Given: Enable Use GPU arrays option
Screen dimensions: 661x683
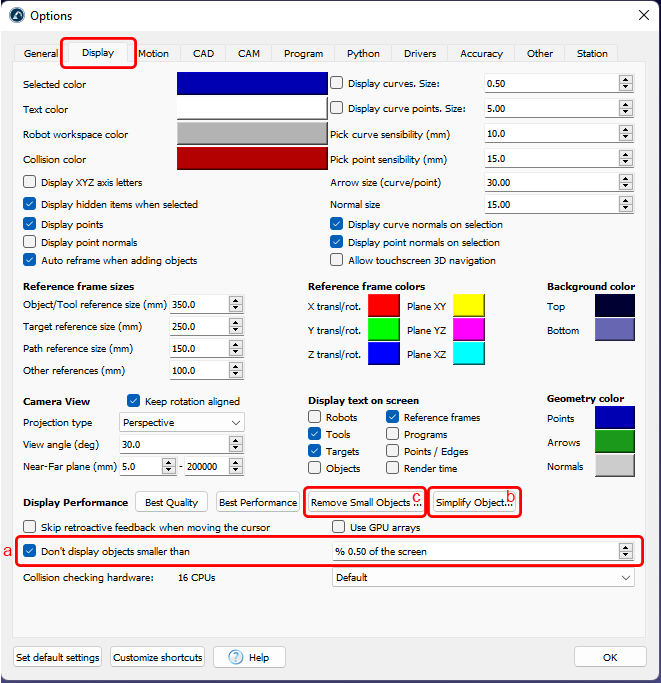Looking at the screenshot, I should point(339,527).
